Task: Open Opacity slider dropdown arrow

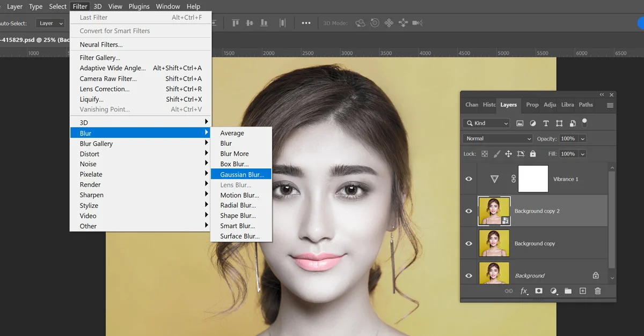Action: (582, 139)
